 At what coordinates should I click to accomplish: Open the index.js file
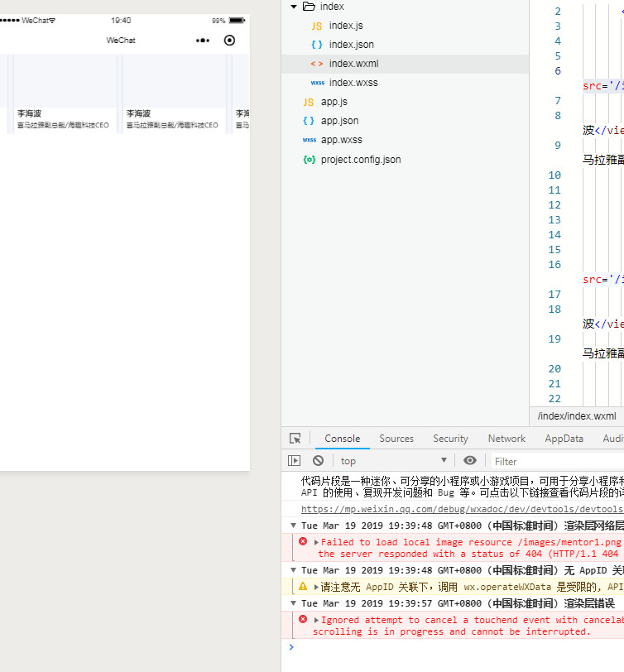[346, 26]
